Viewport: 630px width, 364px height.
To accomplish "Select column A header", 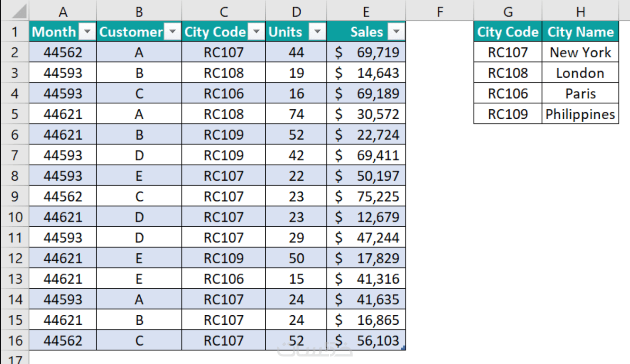I will click(63, 11).
